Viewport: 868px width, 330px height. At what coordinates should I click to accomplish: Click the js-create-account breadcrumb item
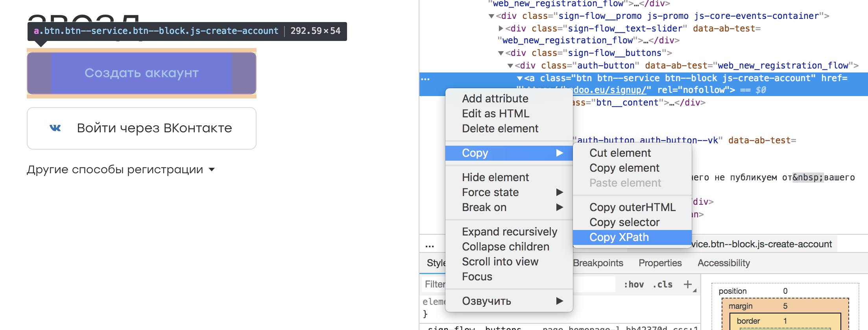762,244
